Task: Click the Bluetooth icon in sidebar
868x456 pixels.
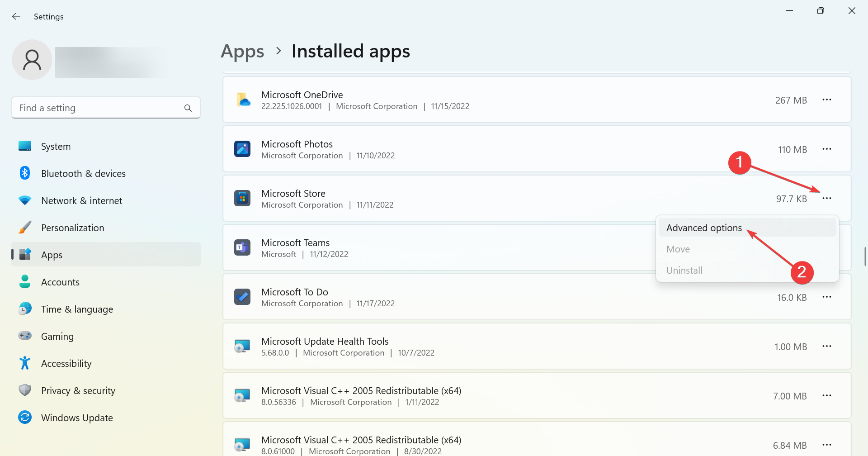Action: click(25, 173)
